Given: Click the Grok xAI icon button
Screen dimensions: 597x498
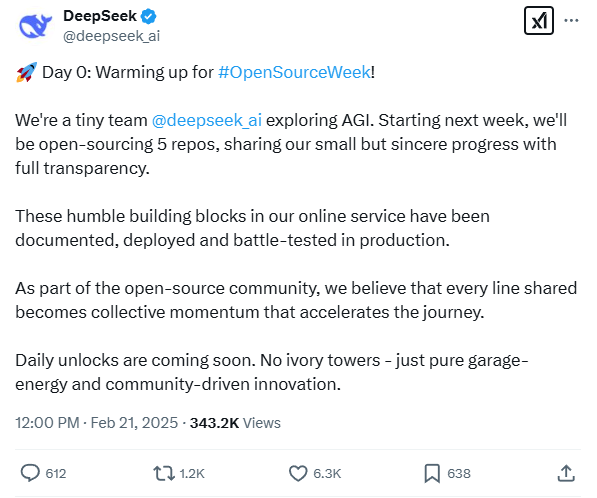Looking at the screenshot, I should pos(538,21).
